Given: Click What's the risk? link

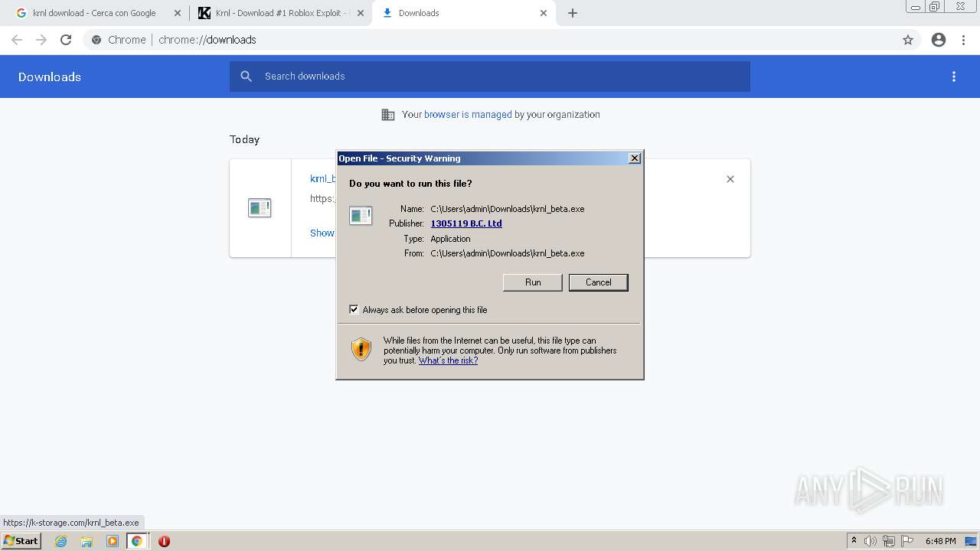Looking at the screenshot, I should point(448,360).
